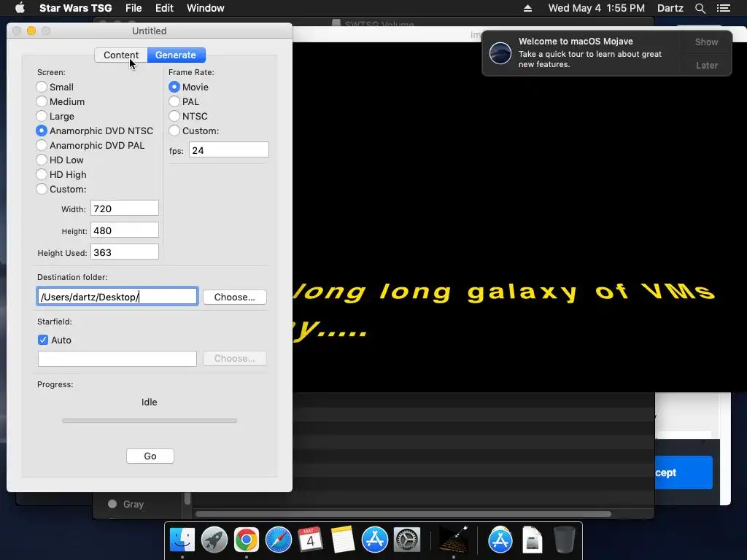Click the empty Starfield path field
Viewport: 747px width, 560px height.
pyautogui.click(x=117, y=359)
